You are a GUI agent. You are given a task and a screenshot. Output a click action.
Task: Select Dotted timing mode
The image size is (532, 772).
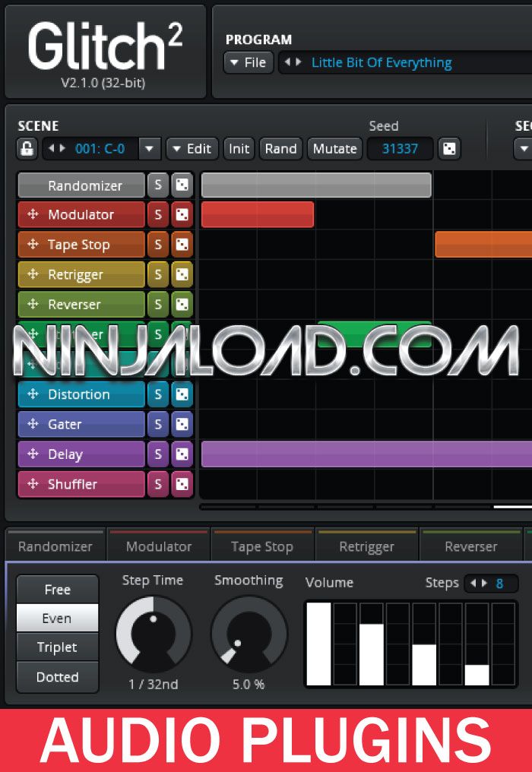point(58,677)
